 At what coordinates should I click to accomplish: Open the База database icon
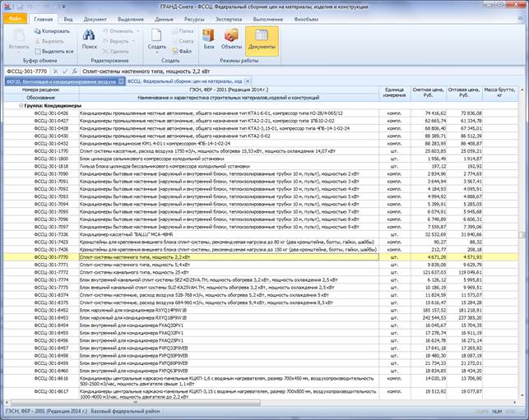coord(209,36)
